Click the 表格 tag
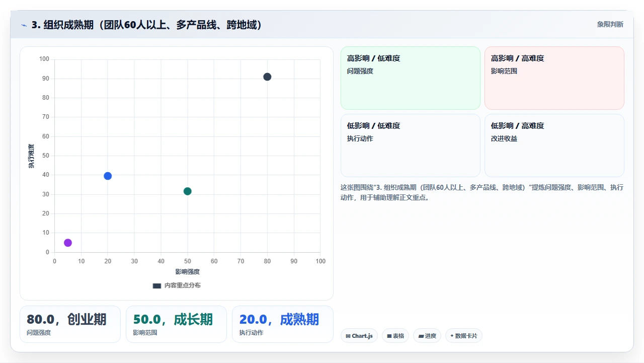Screen dimensions: 644x363 pos(395,336)
